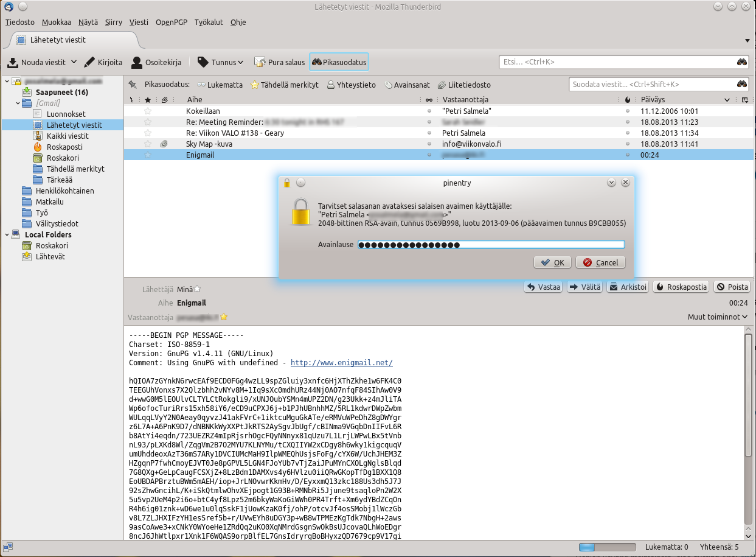This screenshot has height=557, width=756.
Task: Open the Muut toiminnot dropdown
Action: [x=718, y=317]
